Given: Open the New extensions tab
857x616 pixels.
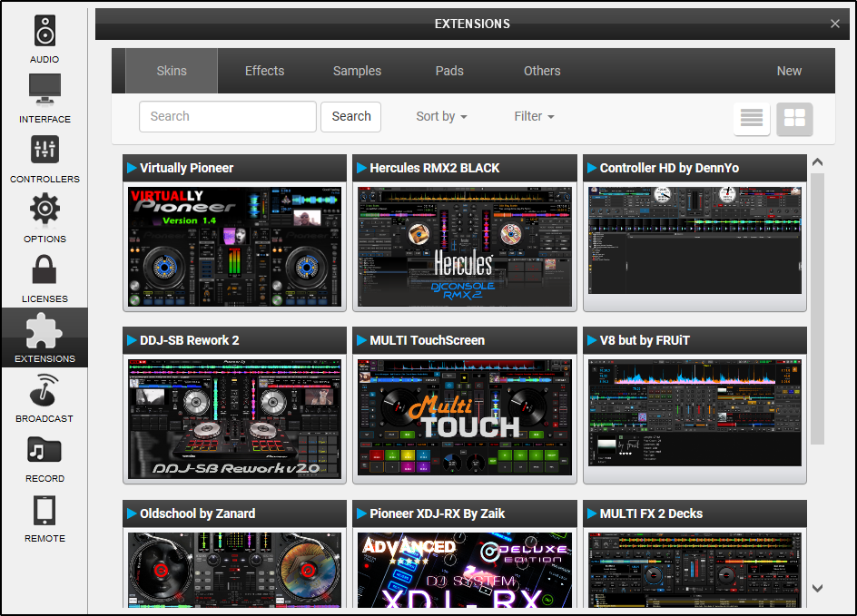Looking at the screenshot, I should (789, 71).
